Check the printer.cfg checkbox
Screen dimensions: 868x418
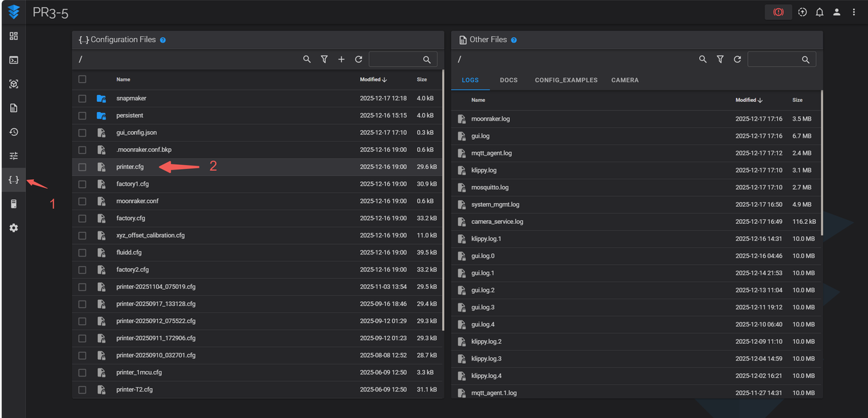(82, 167)
